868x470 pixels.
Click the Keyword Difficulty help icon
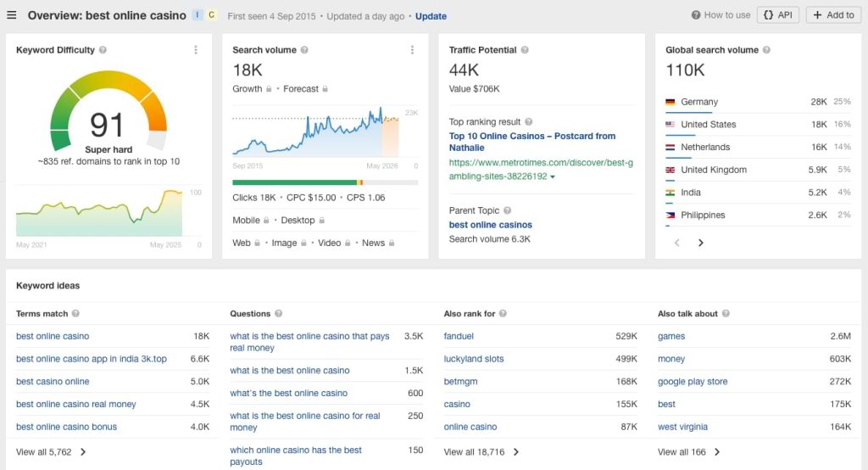click(x=103, y=50)
